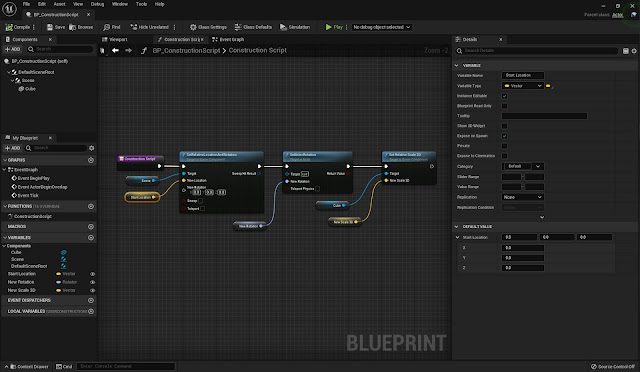The image size is (640, 372).
Task: Open Class Defaults
Action: [x=253, y=27]
